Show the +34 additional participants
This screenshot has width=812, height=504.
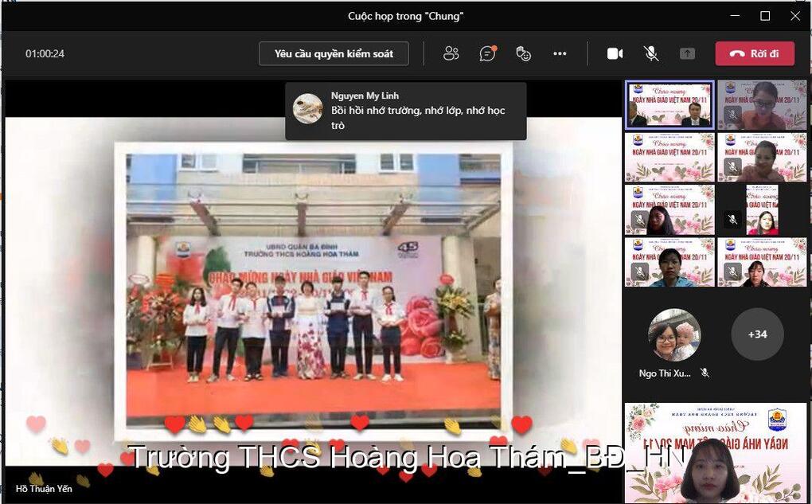[757, 334]
